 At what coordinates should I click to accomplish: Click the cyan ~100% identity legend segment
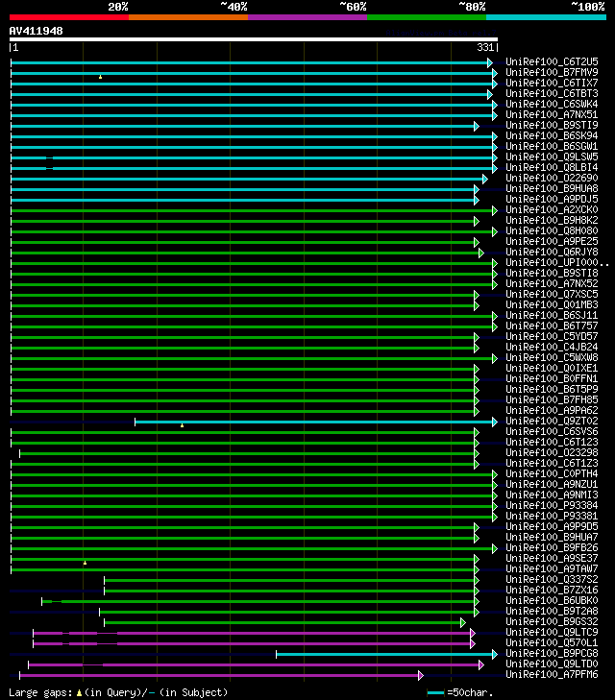[x=546, y=17]
